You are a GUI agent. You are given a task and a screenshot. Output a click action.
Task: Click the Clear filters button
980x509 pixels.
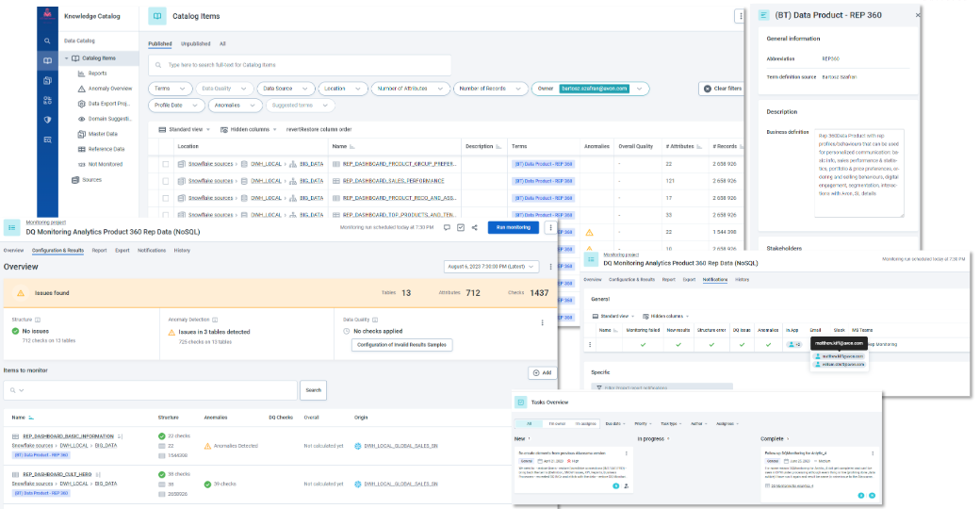pos(723,89)
